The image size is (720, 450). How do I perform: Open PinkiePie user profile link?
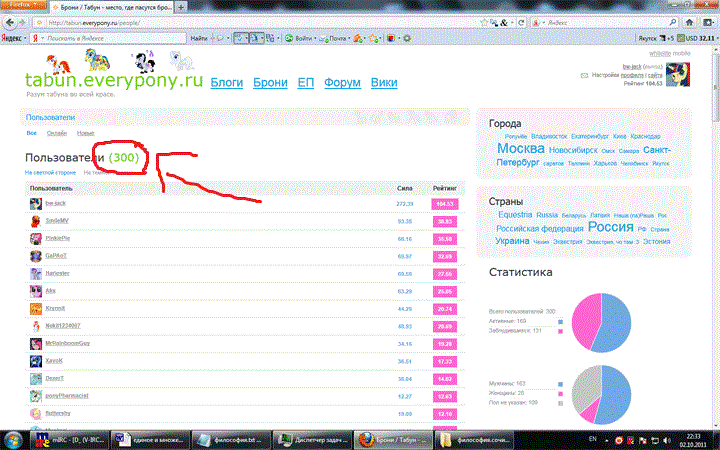coord(57,238)
